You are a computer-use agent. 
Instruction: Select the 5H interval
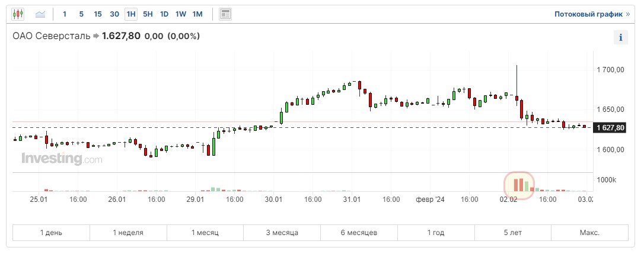point(148,14)
